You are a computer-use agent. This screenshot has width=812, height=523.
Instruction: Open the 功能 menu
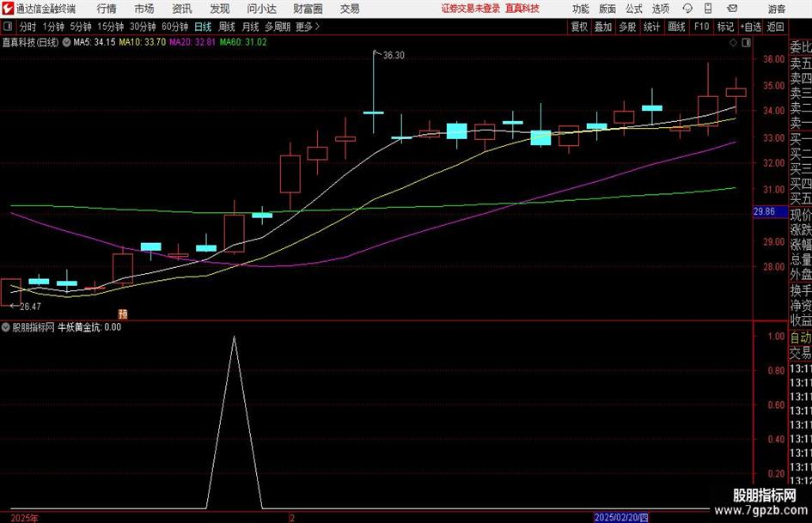point(581,9)
